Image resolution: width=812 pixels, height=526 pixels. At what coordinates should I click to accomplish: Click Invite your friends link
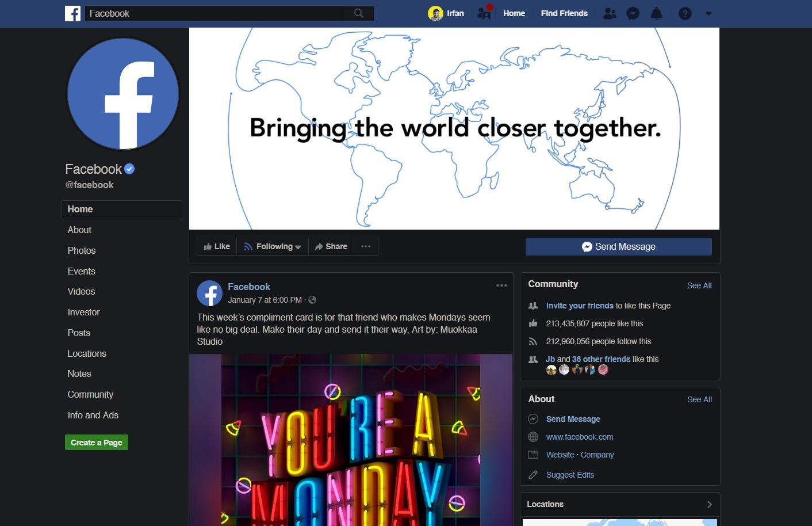click(x=580, y=306)
